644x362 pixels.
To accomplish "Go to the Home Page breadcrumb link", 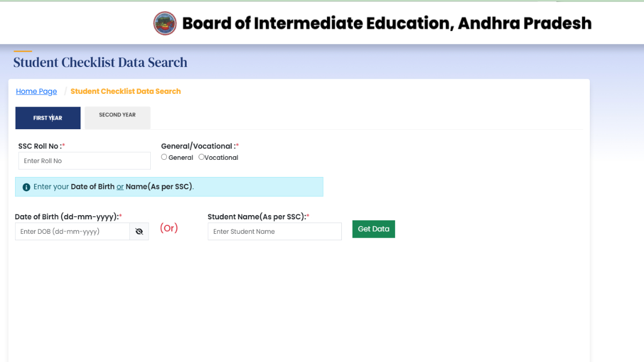I will click(x=36, y=91).
